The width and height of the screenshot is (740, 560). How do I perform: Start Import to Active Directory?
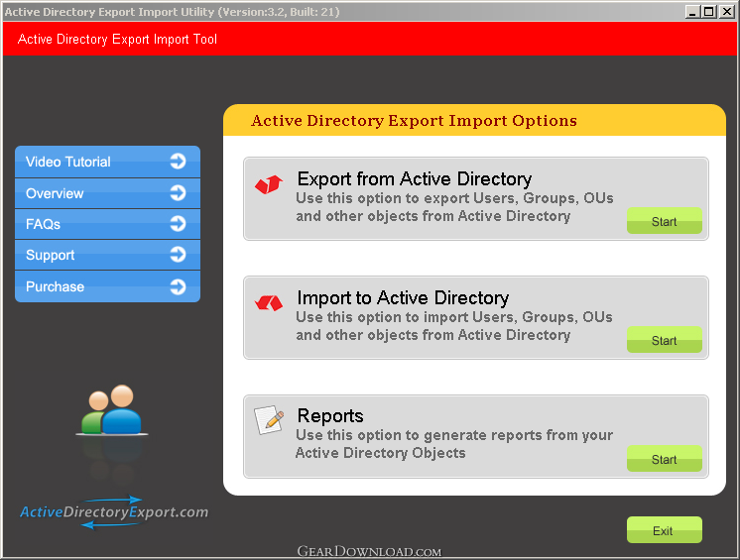click(665, 339)
